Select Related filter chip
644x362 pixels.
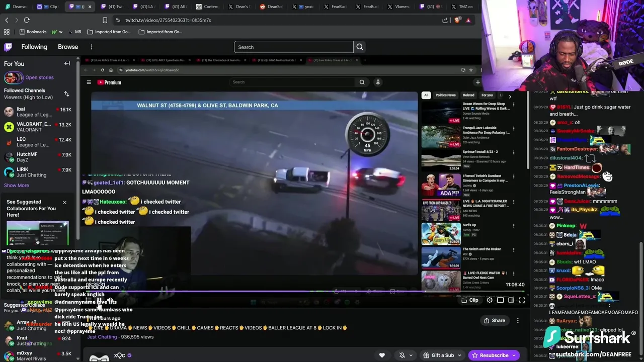click(468, 95)
